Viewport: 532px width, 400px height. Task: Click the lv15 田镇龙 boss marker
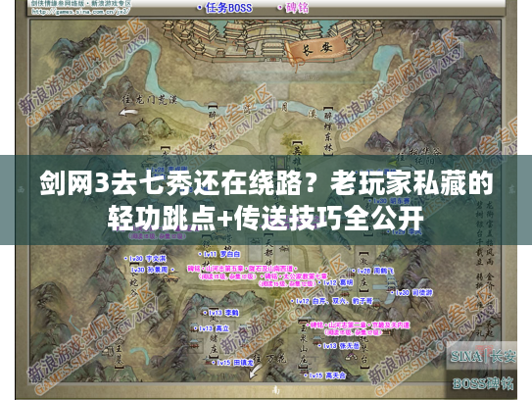[x=232, y=363]
